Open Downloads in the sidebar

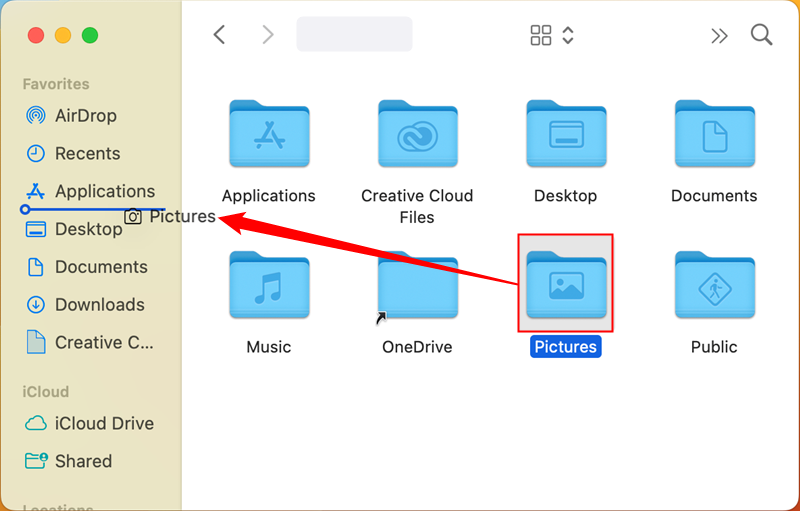coord(85,304)
